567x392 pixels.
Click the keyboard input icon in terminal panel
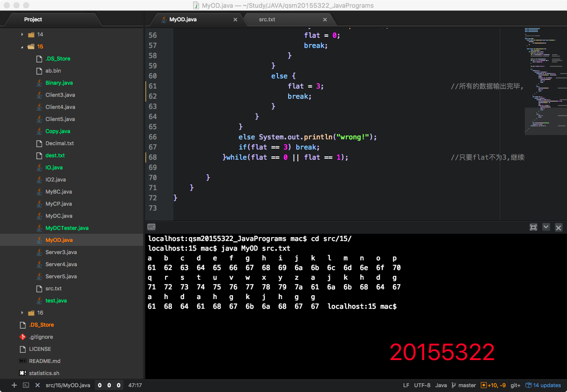[x=152, y=227]
